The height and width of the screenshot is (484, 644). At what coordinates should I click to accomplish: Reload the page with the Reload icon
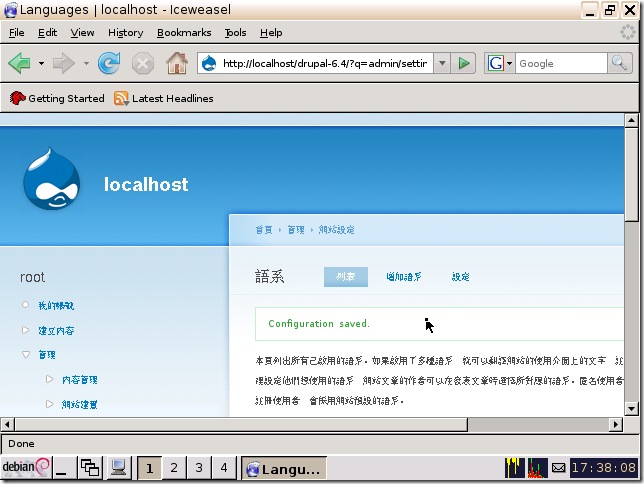click(x=109, y=63)
